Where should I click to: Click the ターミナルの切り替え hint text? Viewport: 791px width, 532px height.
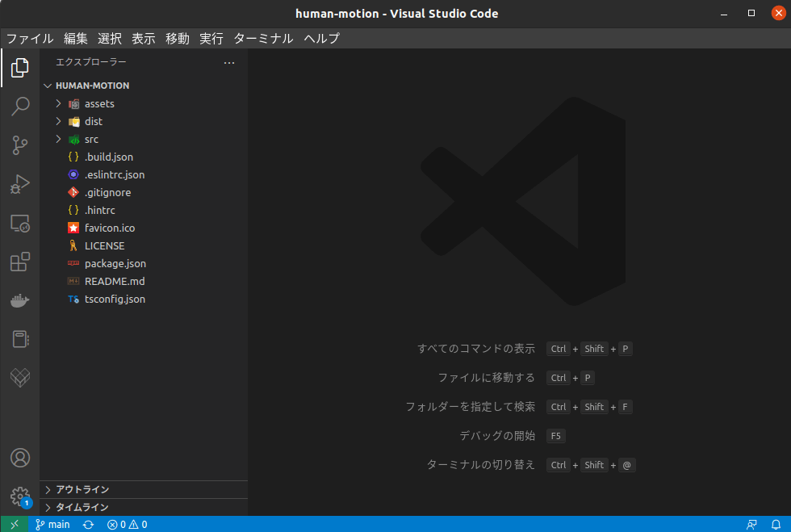coord(481,465)
